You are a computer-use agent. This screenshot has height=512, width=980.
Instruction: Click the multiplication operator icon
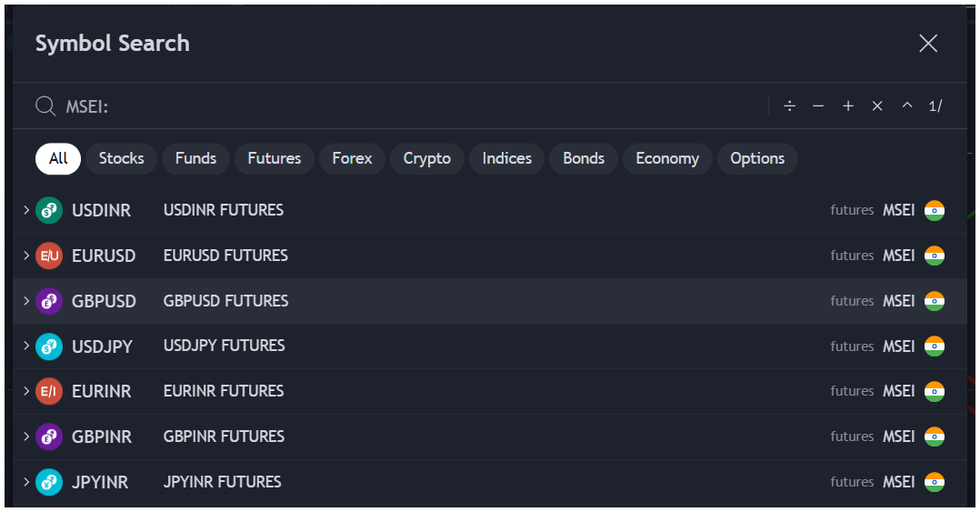(x=877, y=106)
